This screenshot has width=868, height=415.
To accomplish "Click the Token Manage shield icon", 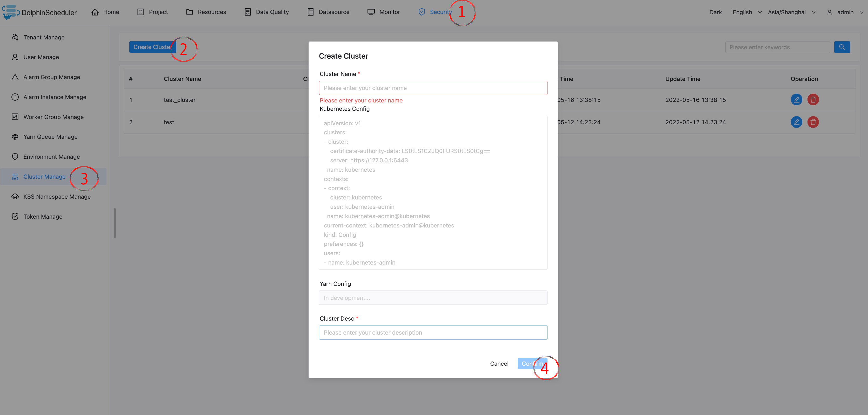I will point(15,216).
